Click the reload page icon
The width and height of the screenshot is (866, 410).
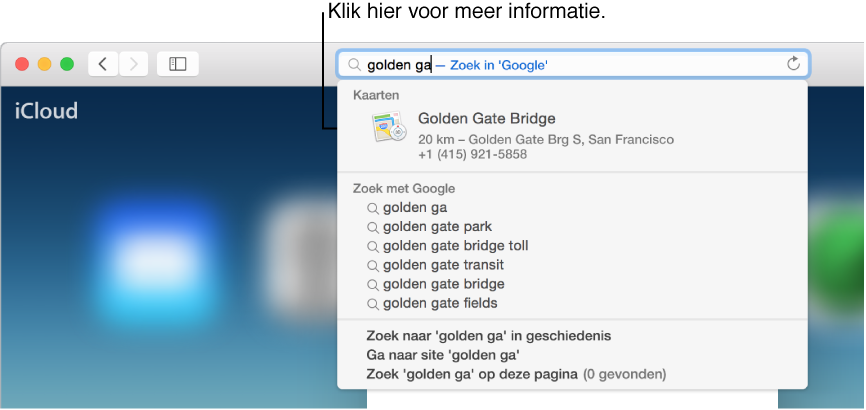click(794, 64)
